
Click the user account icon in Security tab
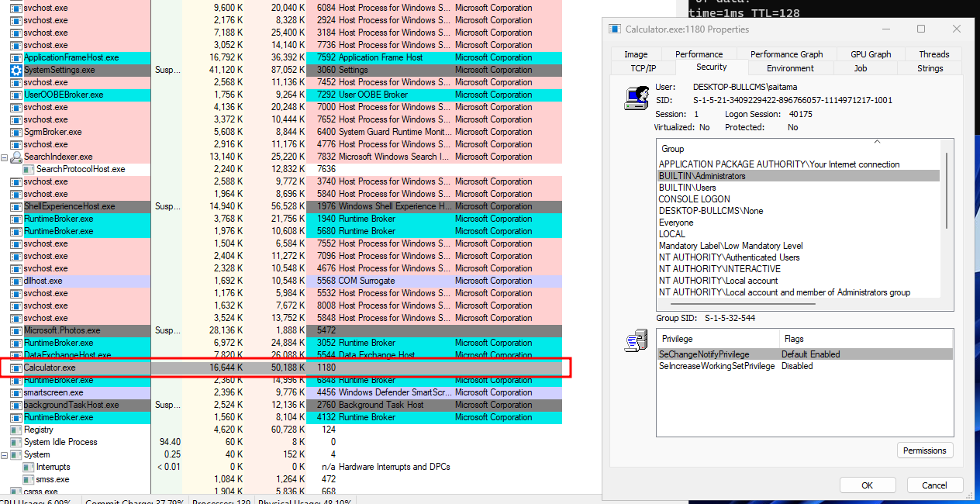(x=637, y=98)
